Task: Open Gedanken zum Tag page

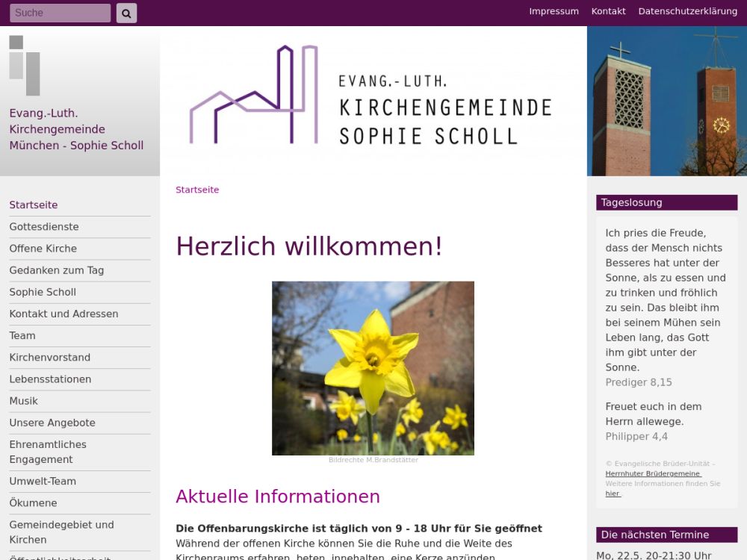Action: point(57,270)
